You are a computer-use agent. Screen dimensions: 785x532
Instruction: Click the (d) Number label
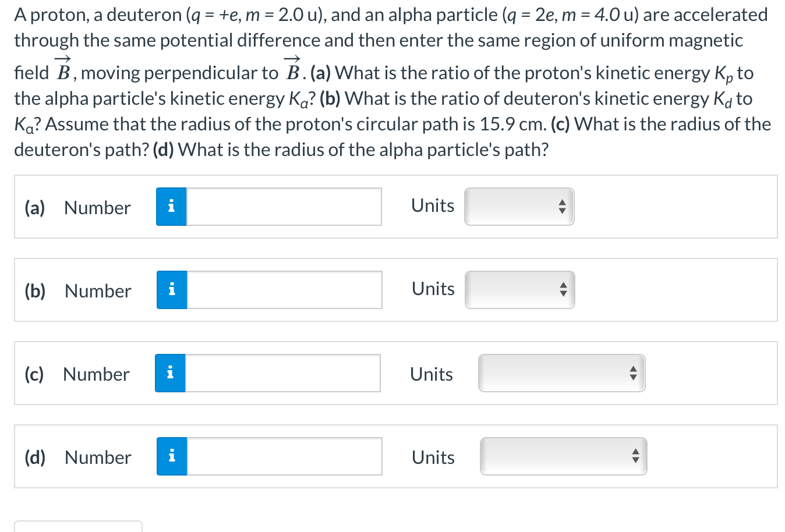[x=97, y=457]
